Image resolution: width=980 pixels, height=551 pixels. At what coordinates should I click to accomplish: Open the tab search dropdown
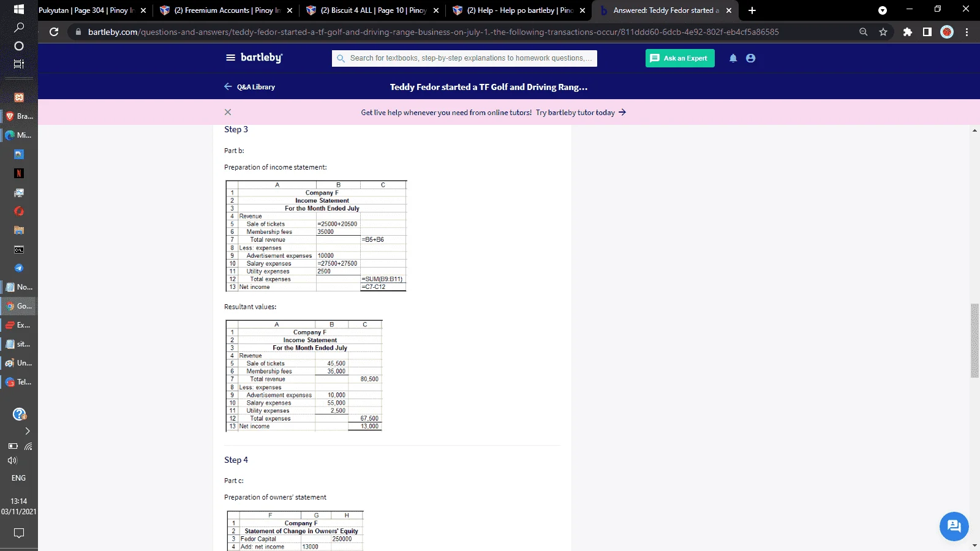click(883, 10)
